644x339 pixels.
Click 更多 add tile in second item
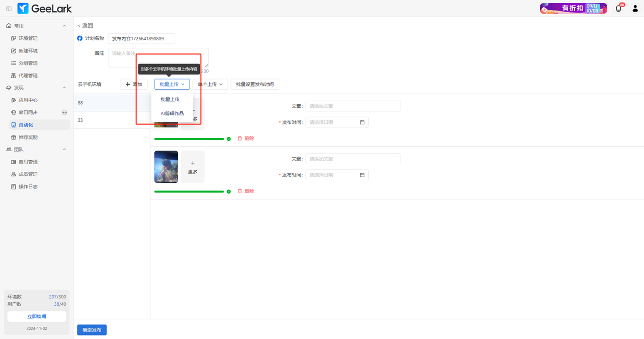pyautogui.click(x=193, y=167)
